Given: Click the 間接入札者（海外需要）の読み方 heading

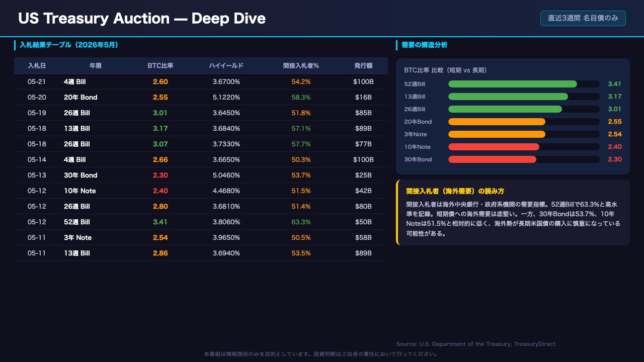Looking at the screenshot, I should pos(455,191).
